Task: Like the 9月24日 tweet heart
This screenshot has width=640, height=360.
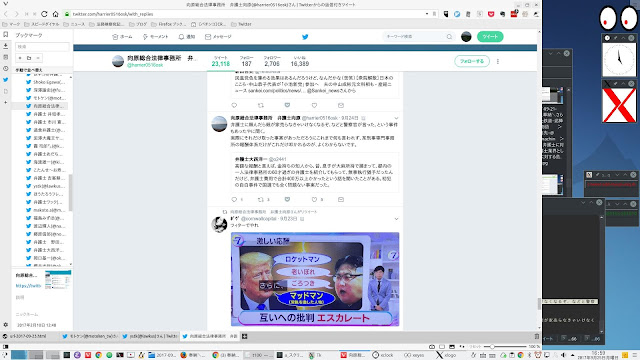Action: (314, 200)
